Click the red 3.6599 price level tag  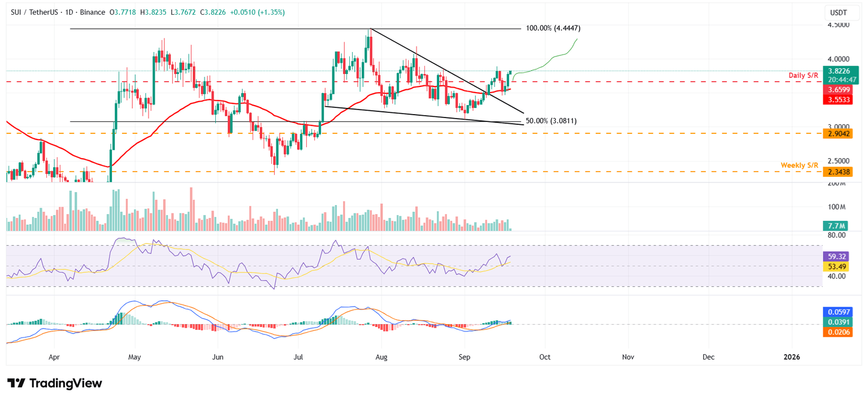coord(839,90)
